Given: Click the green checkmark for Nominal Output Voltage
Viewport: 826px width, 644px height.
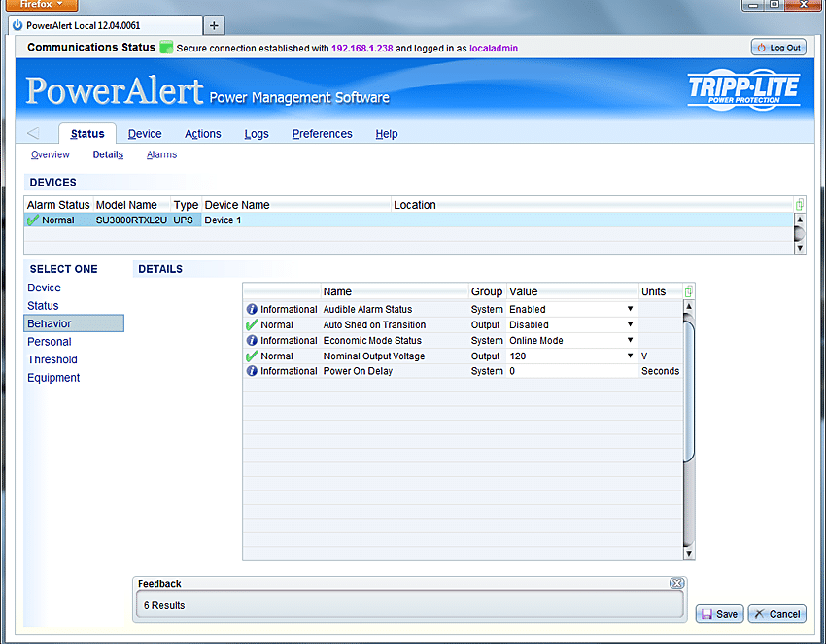Looking at the screenshot, I should 252,356.
